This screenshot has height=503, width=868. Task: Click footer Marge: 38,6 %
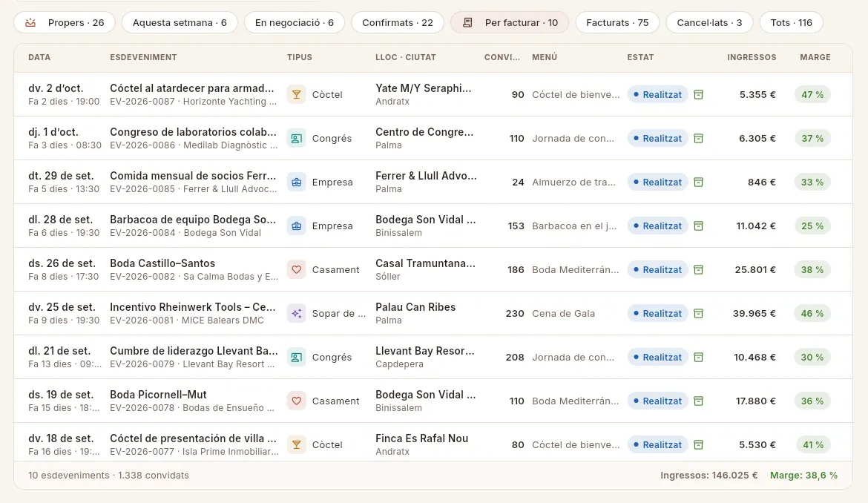[803, 476]
